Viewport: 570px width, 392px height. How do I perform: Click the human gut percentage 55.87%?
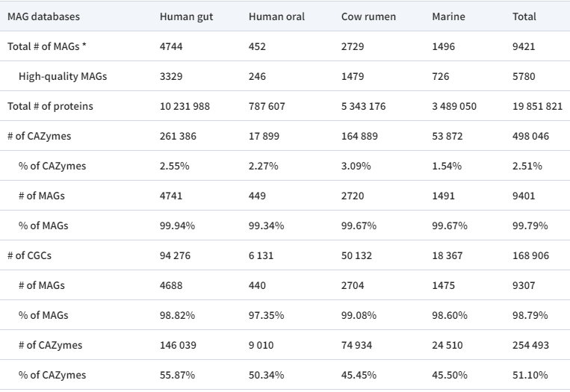(x=177, y=375)
